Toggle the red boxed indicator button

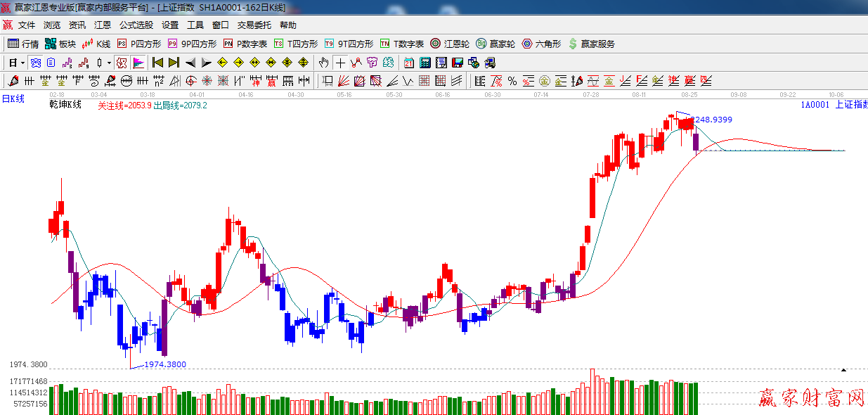(122, 63)
